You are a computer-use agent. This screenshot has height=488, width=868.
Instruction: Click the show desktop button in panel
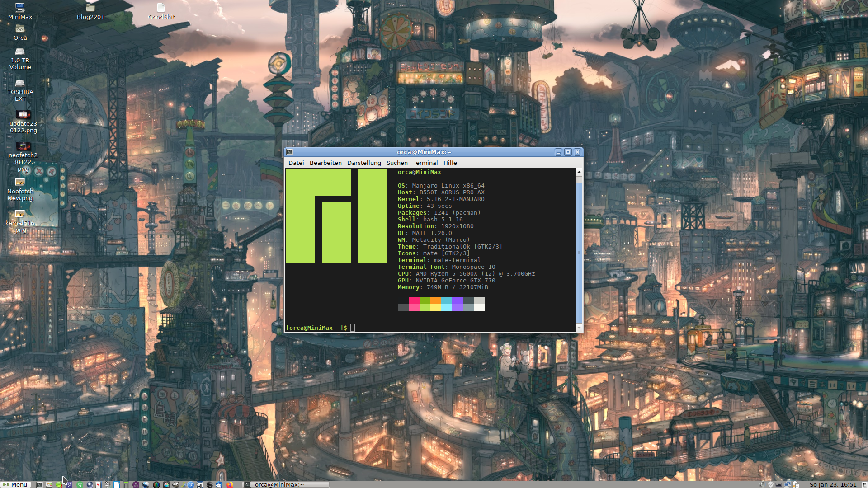point(864,484)
